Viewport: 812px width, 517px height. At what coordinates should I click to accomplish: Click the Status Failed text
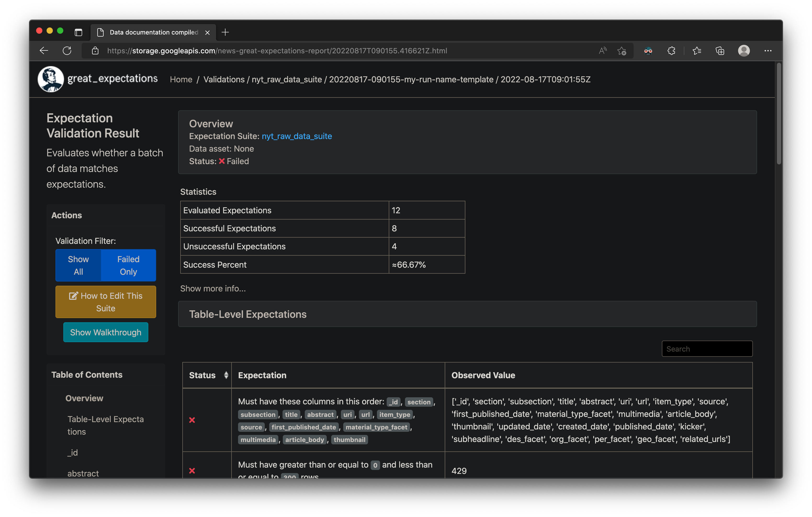237,161
